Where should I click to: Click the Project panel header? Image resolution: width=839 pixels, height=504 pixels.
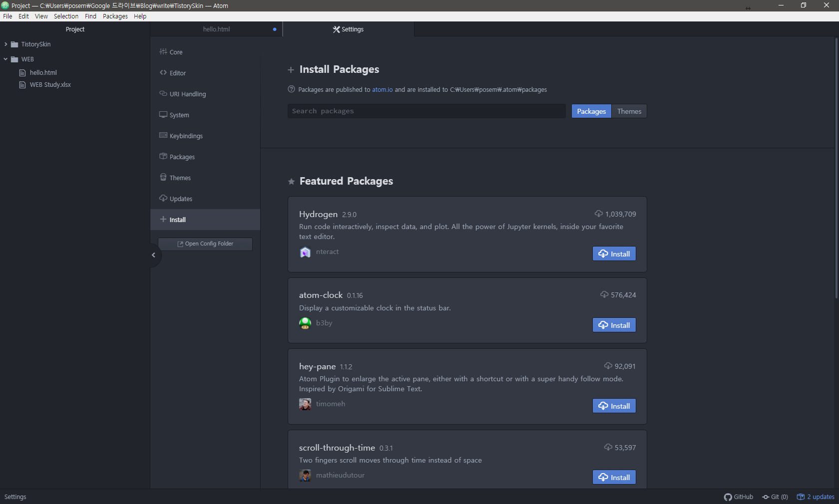pos(75,29)
